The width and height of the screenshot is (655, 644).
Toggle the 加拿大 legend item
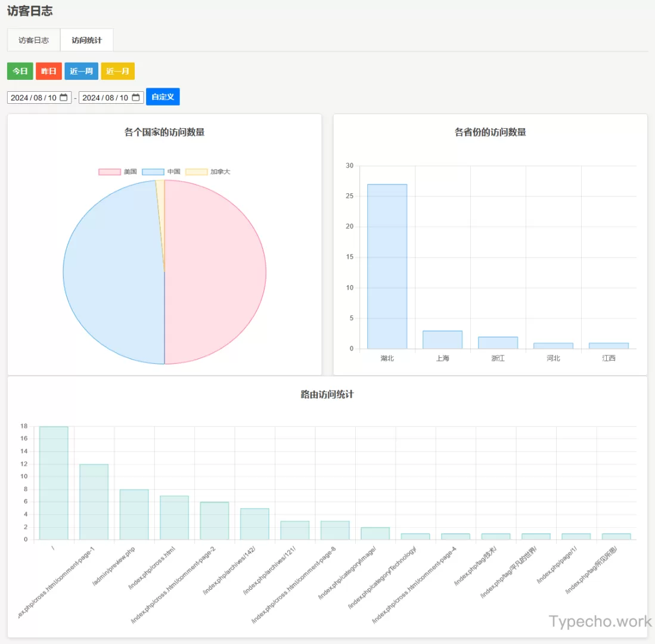tap(207, 172)
